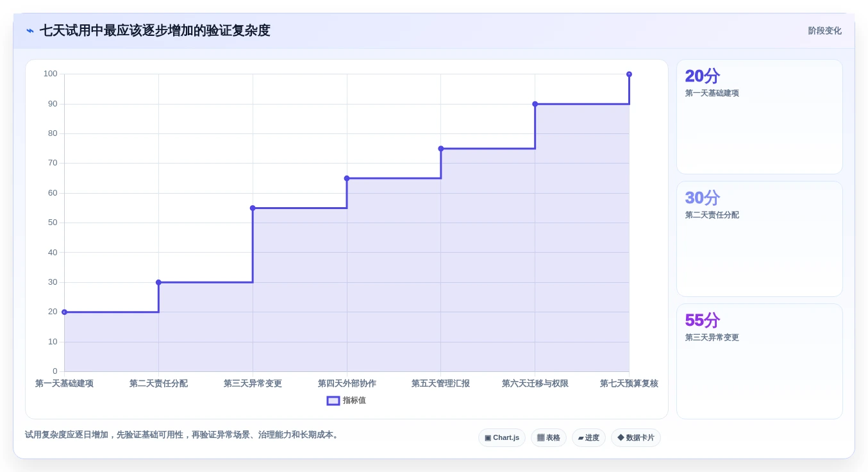Viewport: 868px width, 472px height.
Task: Click the x-axis label 第六天迁移与权限
Action: click(x=535, y=383)
